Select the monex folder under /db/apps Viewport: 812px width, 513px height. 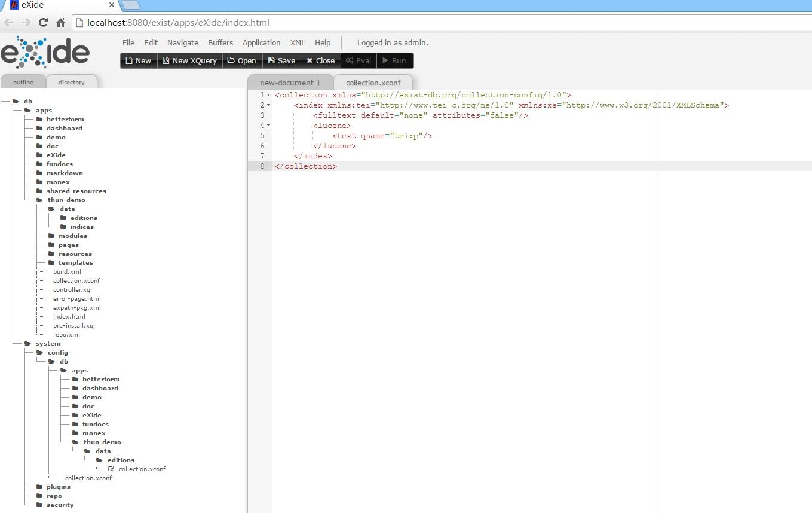[x=58, y=182]
